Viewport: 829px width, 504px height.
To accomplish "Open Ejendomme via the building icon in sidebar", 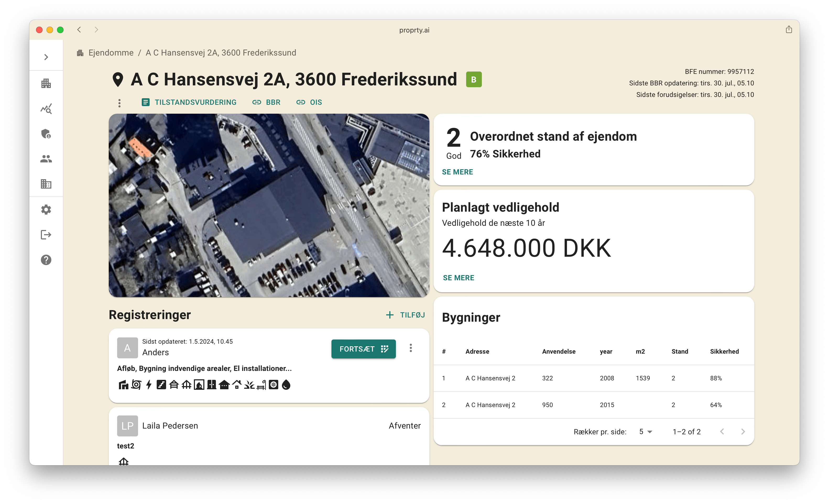I will 46,83.
